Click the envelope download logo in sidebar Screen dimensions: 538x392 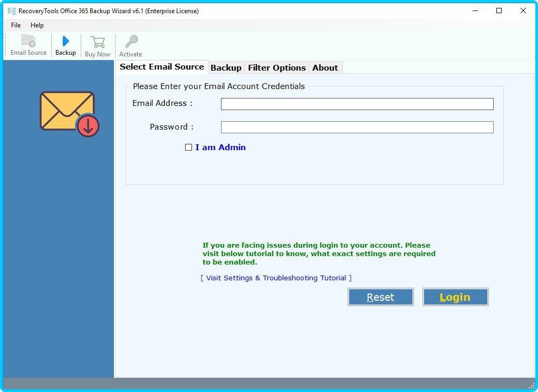(x=69, y=114)
